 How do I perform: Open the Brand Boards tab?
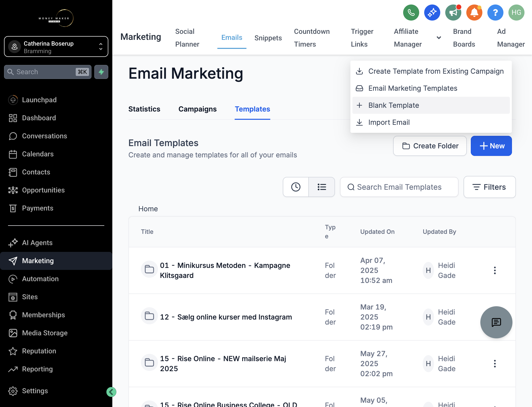pyautogui.click(x=464, y=38)
